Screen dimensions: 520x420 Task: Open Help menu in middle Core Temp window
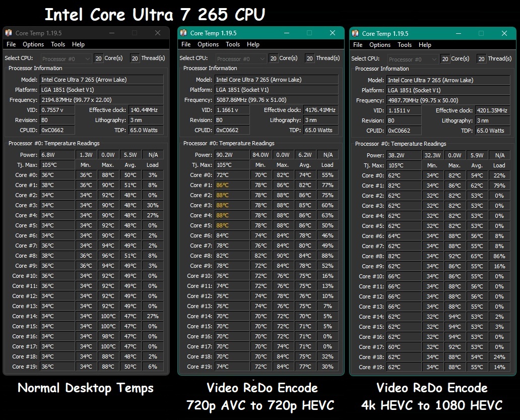(x=253, y=44)
